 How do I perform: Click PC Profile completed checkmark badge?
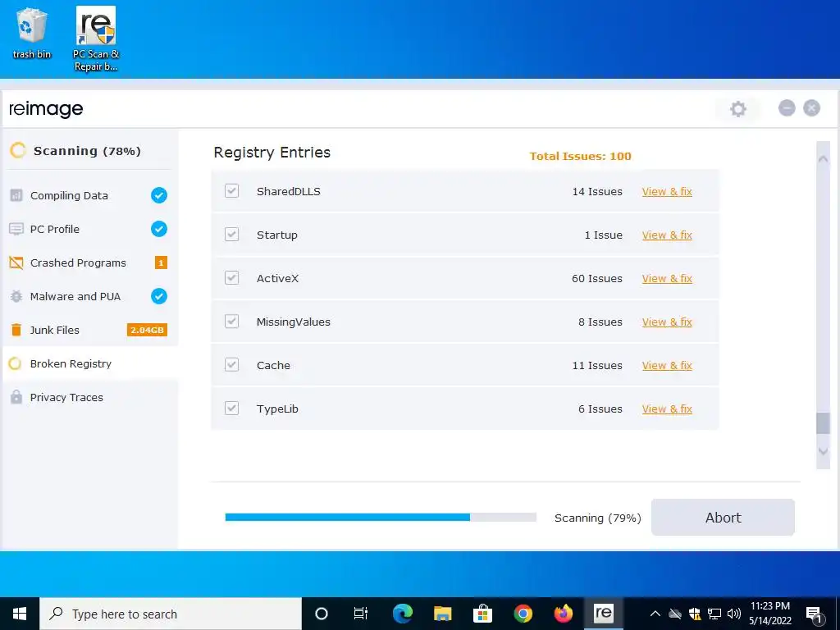(x=159, y=229)
